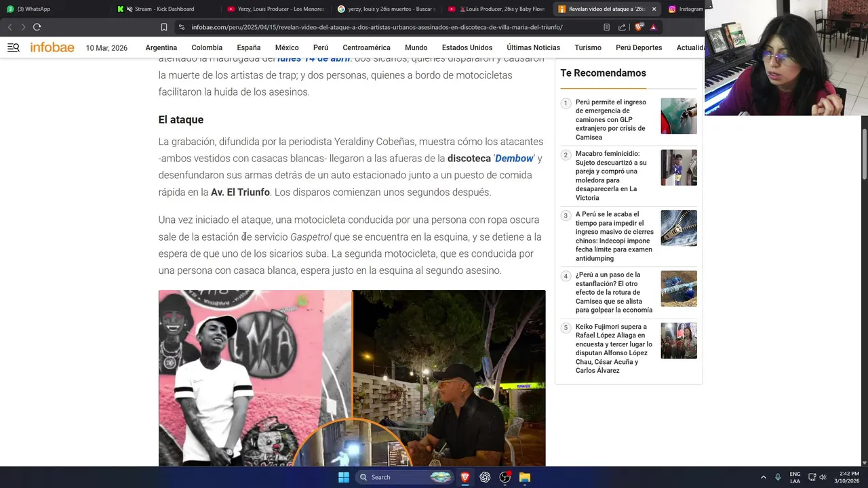Click the infobae.com address bar URL
The height and width of the screenshot is (488, 868).
[x=377, y=27]
